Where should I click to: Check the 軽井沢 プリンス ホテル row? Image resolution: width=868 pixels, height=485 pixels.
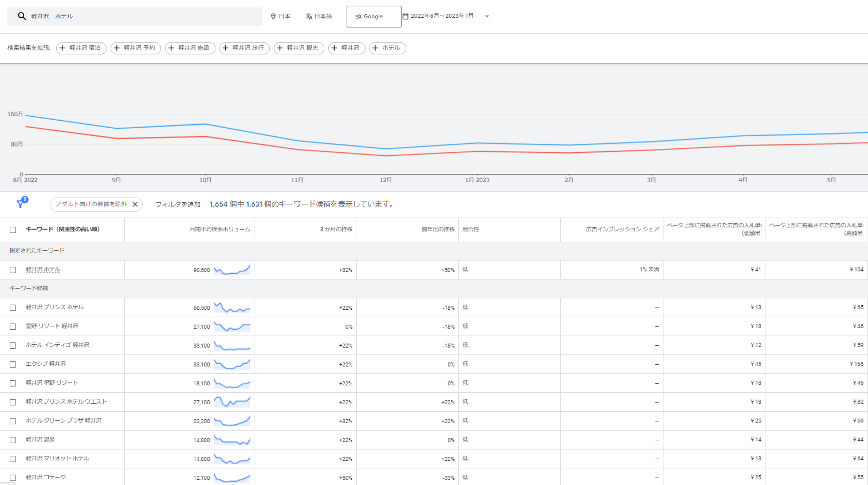[x=13, y=307]
